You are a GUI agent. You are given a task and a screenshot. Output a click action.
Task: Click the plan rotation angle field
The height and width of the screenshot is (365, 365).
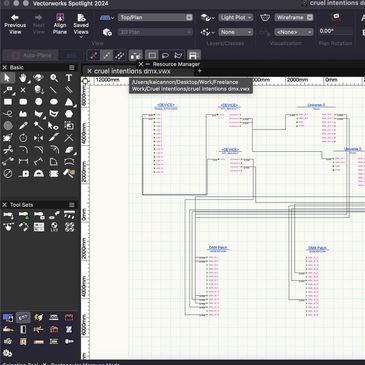(335, 31)
